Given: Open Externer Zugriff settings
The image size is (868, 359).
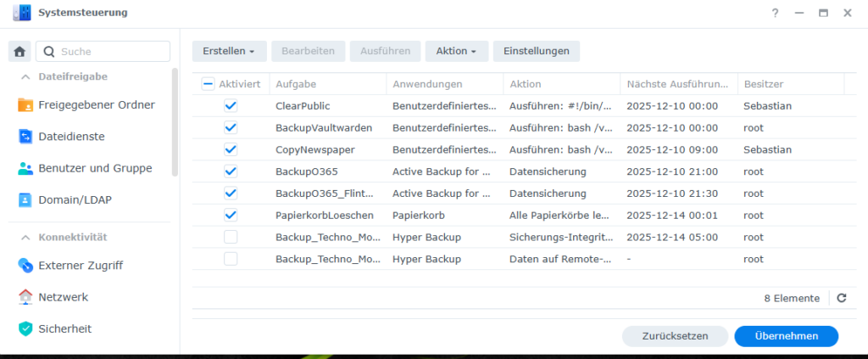Looking at the screenshot, I should click(x=81, y=266).
